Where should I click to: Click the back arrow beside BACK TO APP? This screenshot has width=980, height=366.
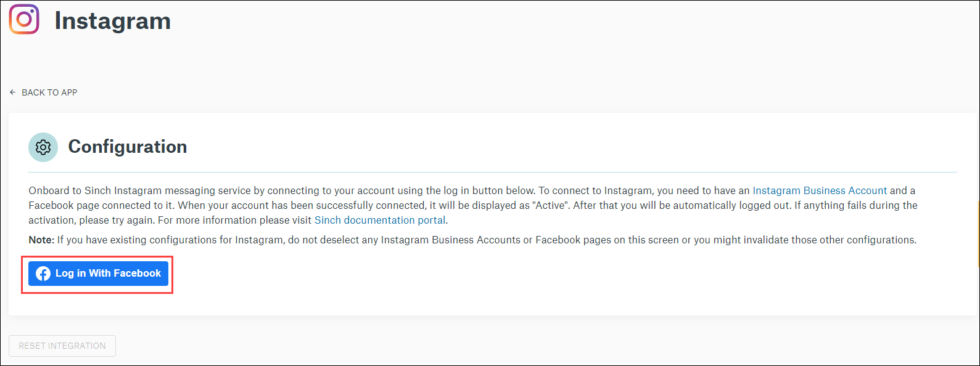coord(12,92)
